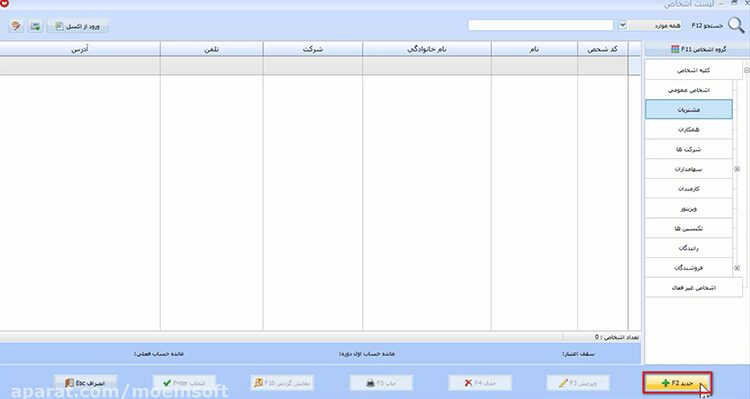Image resolution: width=750 pixels, height=399 pixels.
Task: Select اشخاص عمومی group
Action: coord(689,90)
